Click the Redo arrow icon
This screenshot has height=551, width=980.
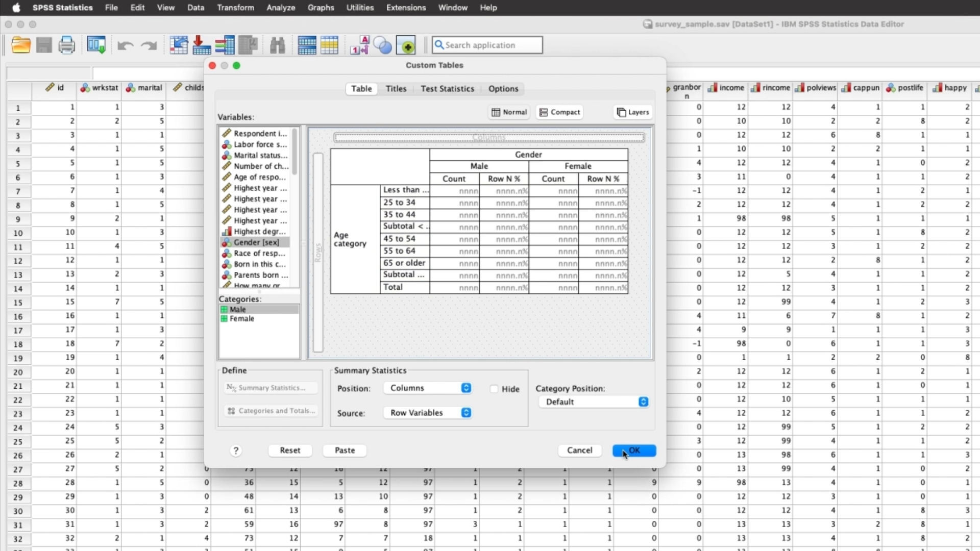coord(149,45)
